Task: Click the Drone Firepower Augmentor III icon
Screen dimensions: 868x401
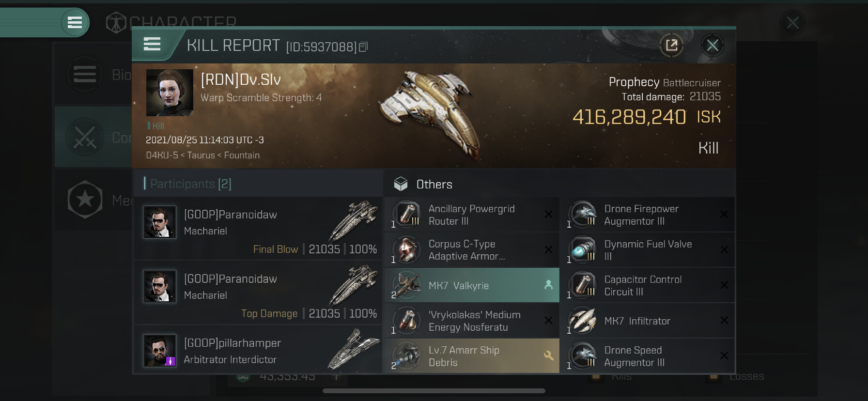Action: point(583,215)
